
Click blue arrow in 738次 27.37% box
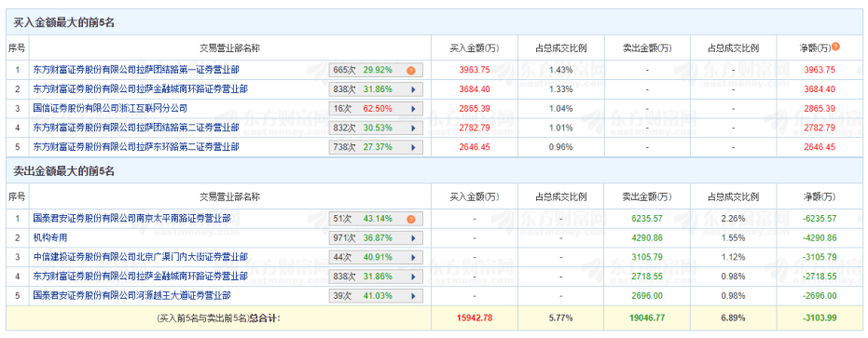[412, 147]
